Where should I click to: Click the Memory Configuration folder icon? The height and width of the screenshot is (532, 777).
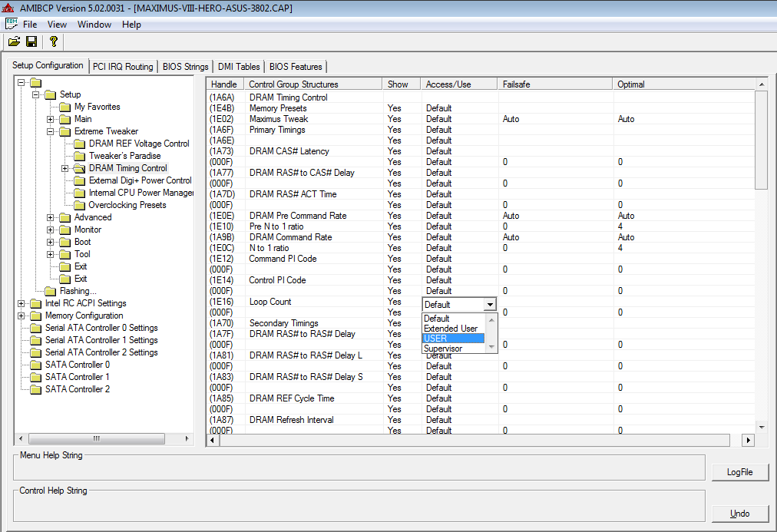click(x=35, y=316)
